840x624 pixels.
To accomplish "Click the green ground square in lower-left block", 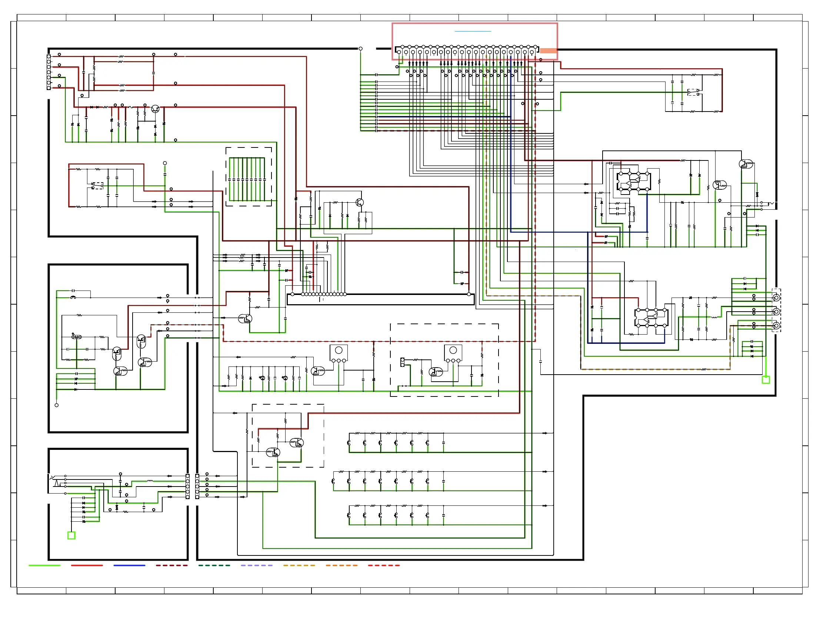I will point(71,535).
